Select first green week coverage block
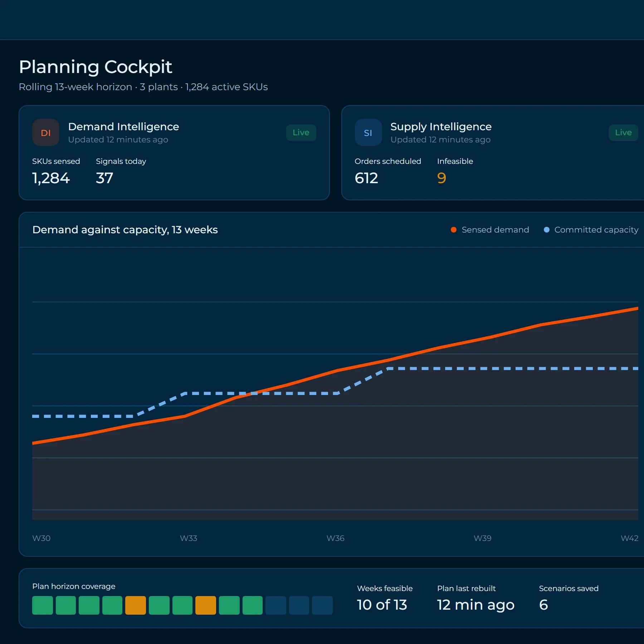The width and height of the screenshot is (644, 644). (42, 605)
